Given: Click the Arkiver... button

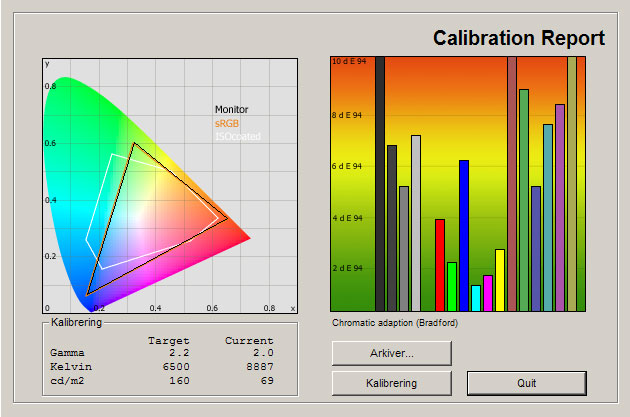Looking at the screenshot, I should tap(392, 354).
